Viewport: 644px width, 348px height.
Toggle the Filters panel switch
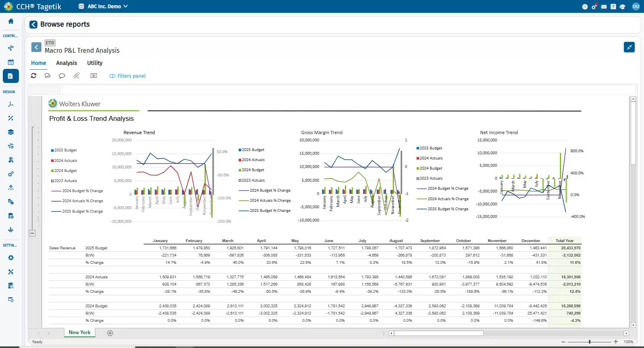coord(112,76)
